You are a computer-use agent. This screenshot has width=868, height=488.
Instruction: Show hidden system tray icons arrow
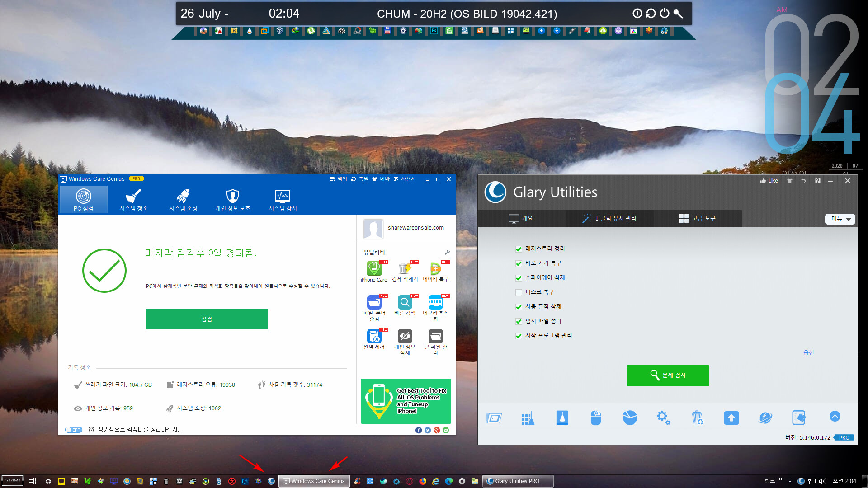[x=790, y=481]
